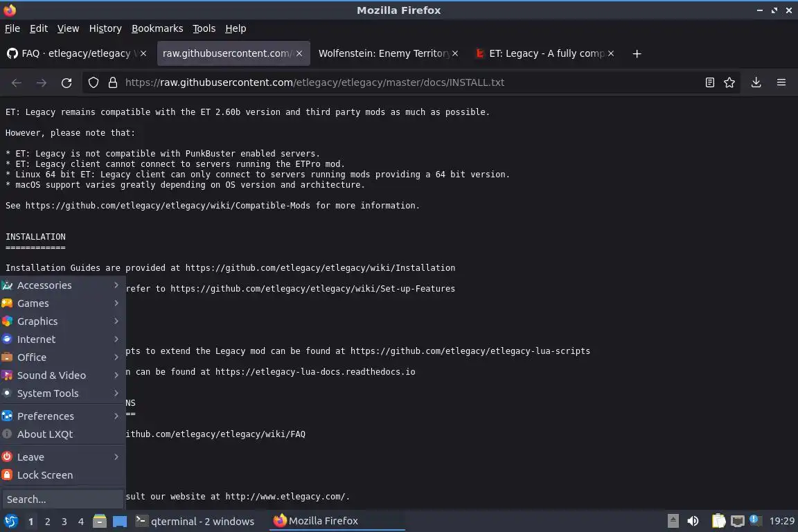This screenshot has height=532, width=798.
Task: Open Firefox application hamburger menu
Action: point(781,82)
